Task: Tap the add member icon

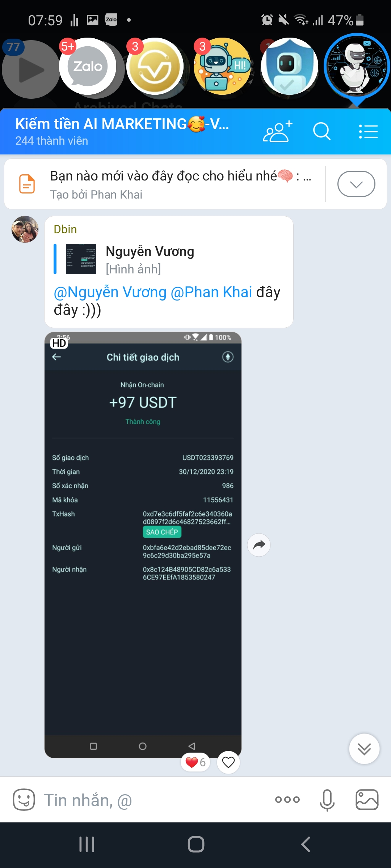Action: point(277,131)
